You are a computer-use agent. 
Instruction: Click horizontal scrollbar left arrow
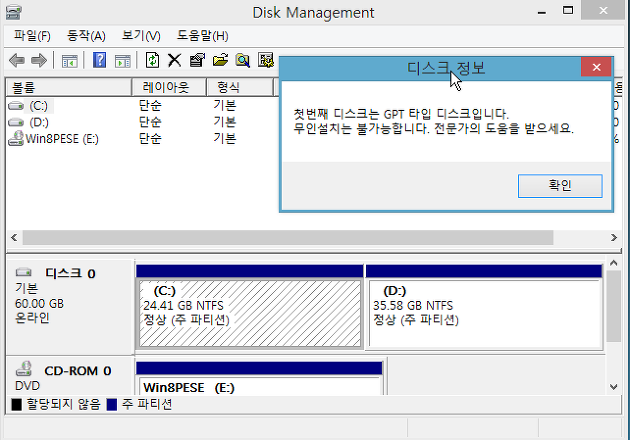click(x=14, y=237)
